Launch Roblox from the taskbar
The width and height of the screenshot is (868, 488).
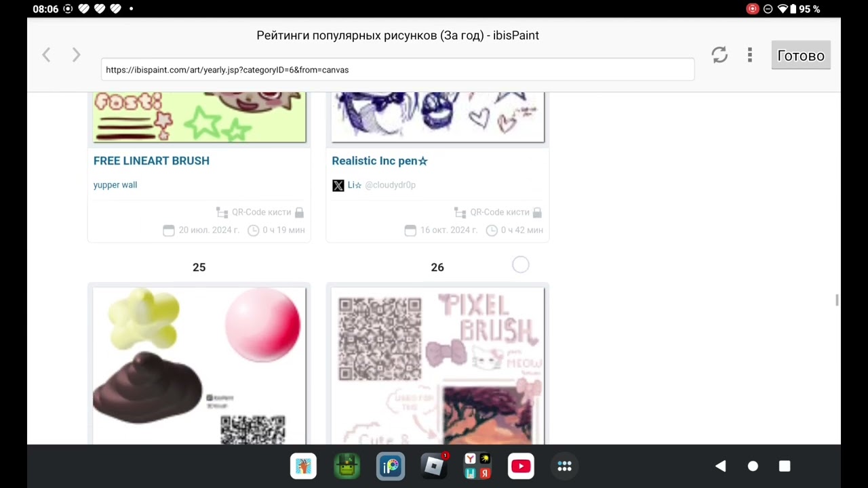pos(434,466)
